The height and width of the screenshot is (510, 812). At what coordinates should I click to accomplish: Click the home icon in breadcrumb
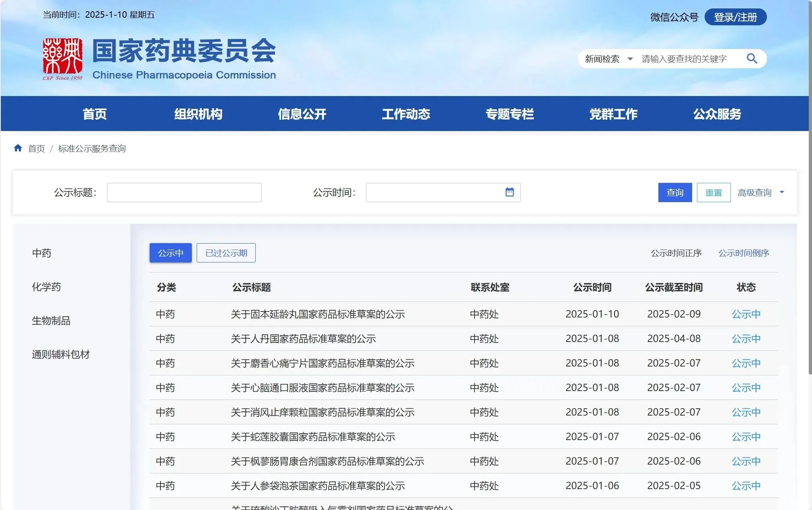point(18,148)
